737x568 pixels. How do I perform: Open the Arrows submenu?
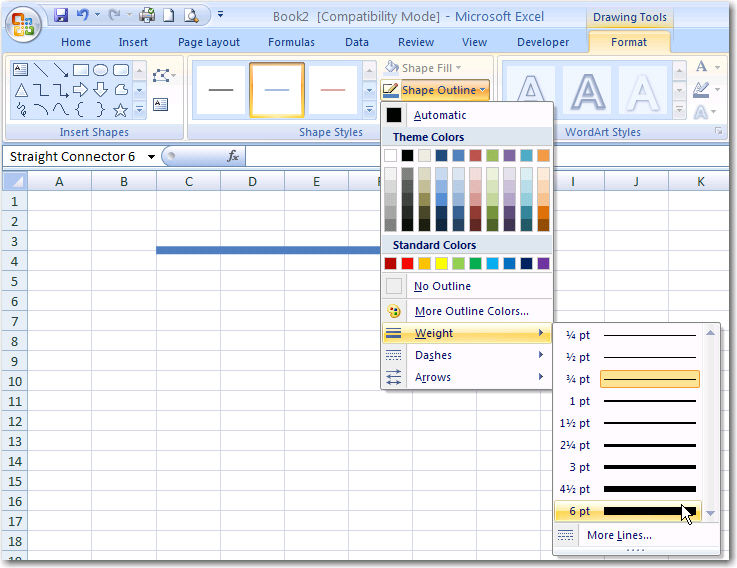pos(466,377)
